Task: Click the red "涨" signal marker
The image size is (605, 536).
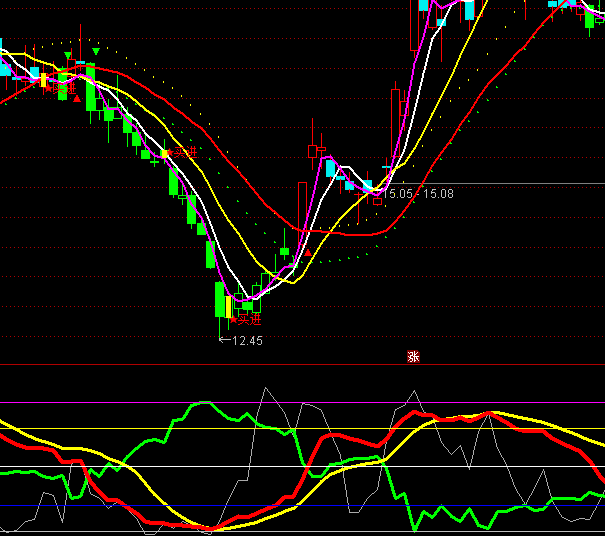Action: pos(413,356)
